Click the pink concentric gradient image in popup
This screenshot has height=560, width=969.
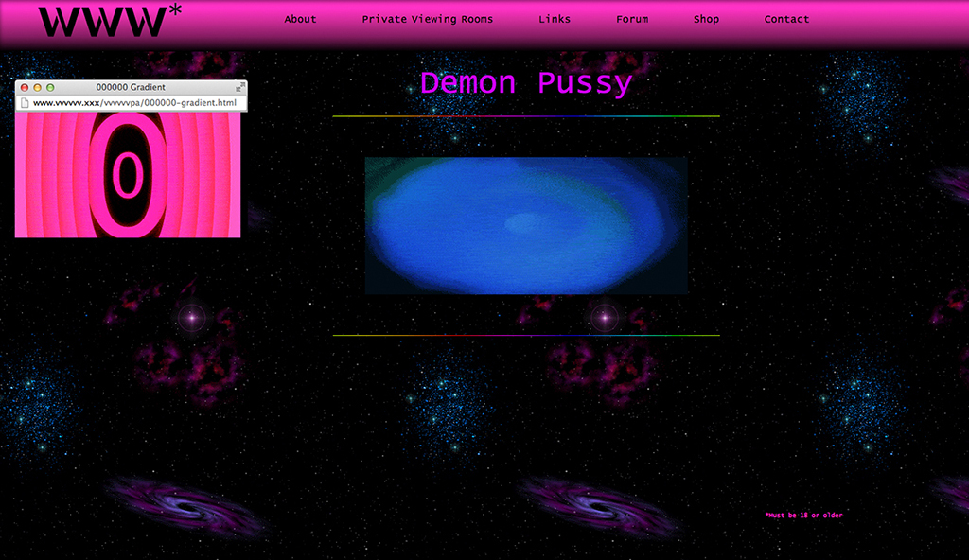pos(128,175)
